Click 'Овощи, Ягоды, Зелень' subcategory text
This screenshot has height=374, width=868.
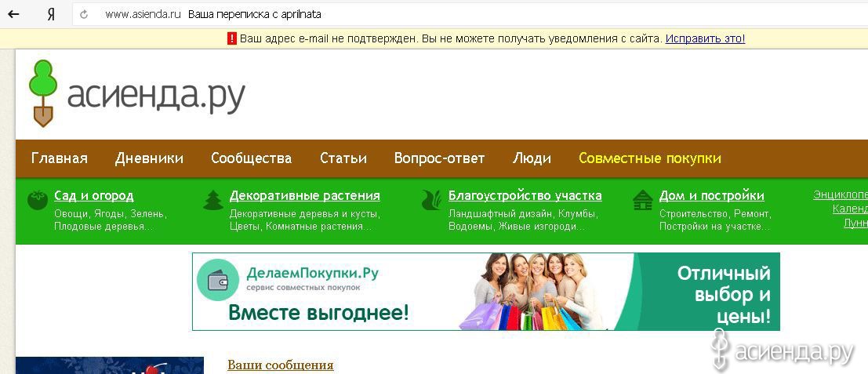tap(111, 213)
